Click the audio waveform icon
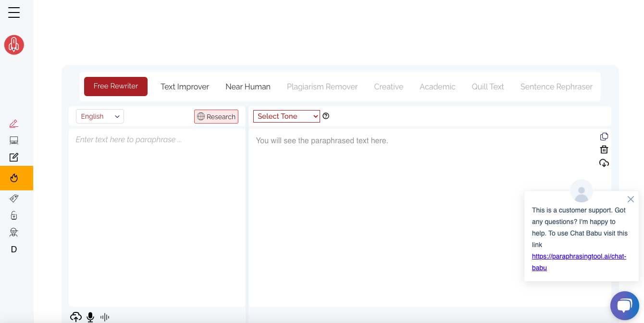Image resolution: width=644 pixels, height=323 pixels. tap(105, 317)
